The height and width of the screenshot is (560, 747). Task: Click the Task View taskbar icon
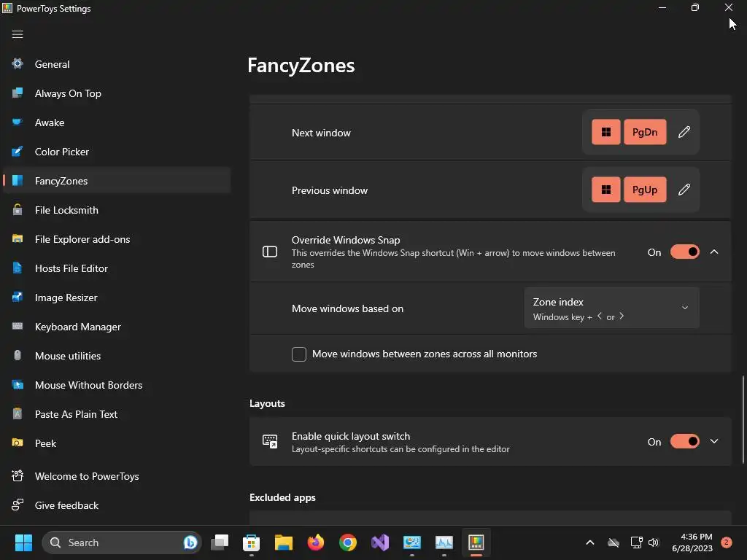click(x=220, y=542)
